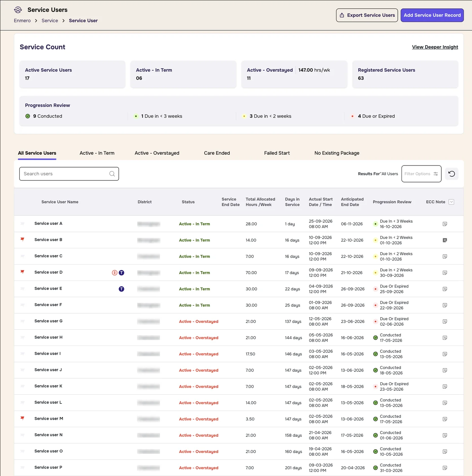Open the Service user F row name

tap(48, 305)
